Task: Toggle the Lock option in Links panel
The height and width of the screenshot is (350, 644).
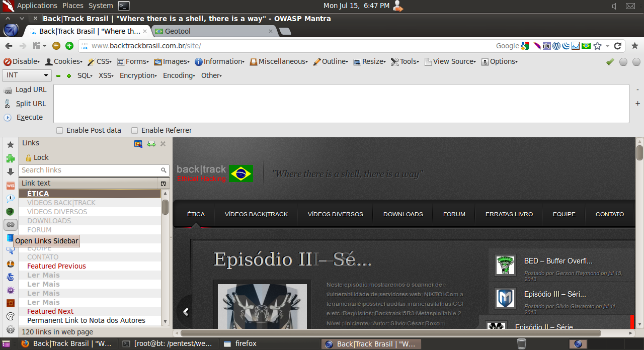Action: click(x=37, y=157)
